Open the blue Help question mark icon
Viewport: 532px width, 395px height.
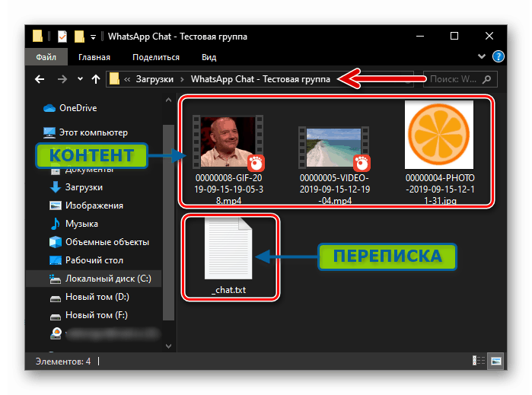[498, 56]
